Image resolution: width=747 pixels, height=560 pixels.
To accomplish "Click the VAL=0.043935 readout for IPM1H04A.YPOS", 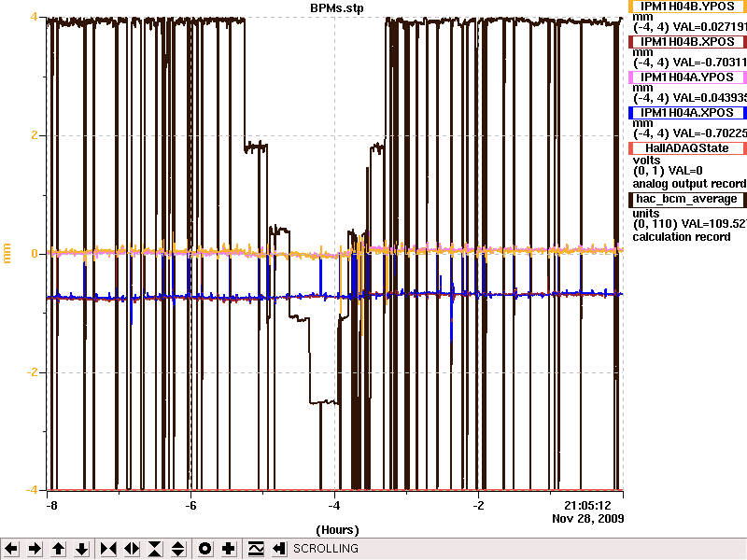I will [x=710, y=98].
